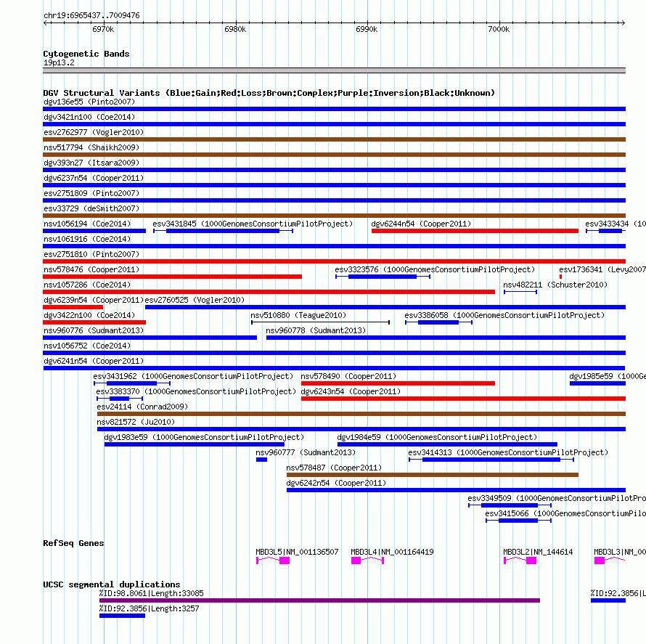Screen dimensions: 646x644
Task: Click partially visible duplication bar %ID:92.3856 at right
Action: point(608,600)
